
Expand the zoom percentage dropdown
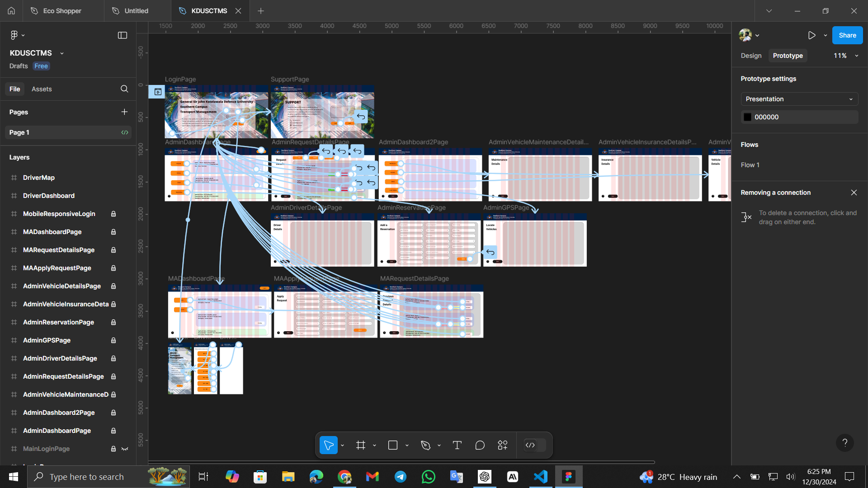tap(856, 56)
